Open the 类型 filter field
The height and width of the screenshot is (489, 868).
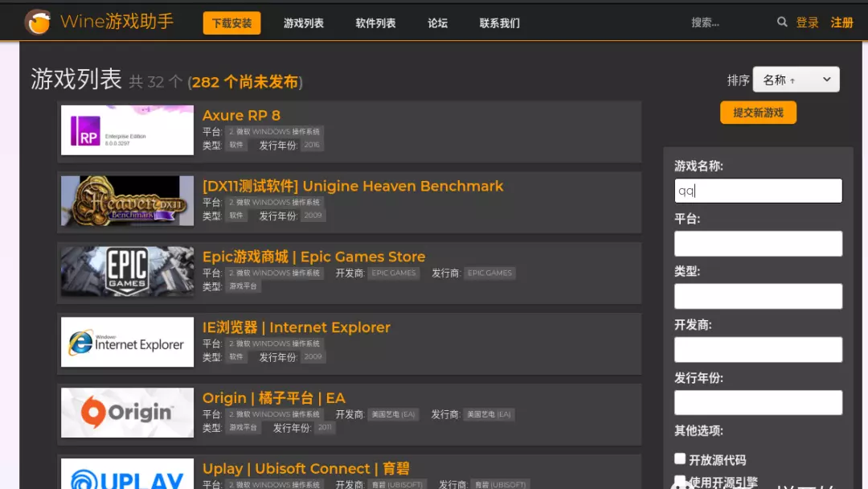758,296
